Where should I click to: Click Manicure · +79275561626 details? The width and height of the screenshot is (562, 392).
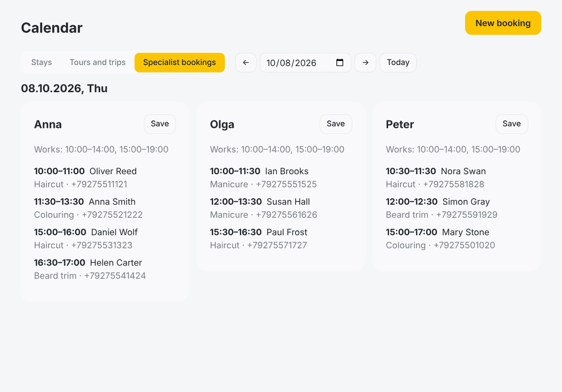pos(264,215)
